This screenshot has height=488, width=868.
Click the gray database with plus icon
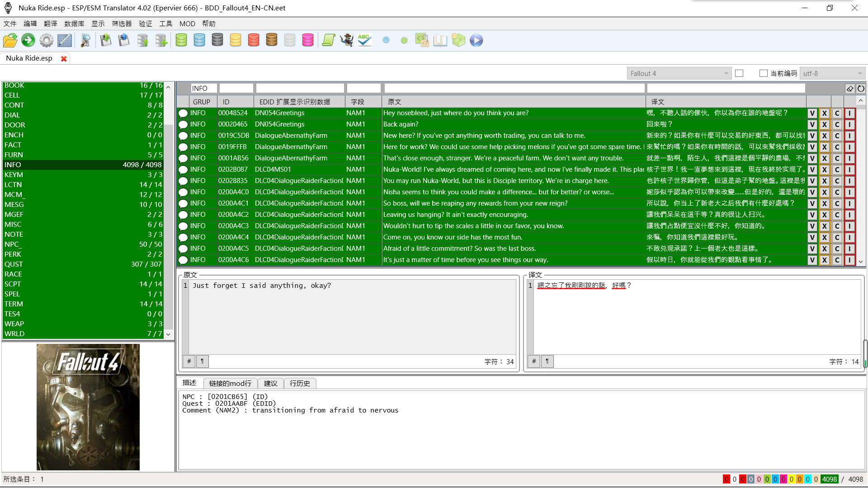(x=161, y=40)
